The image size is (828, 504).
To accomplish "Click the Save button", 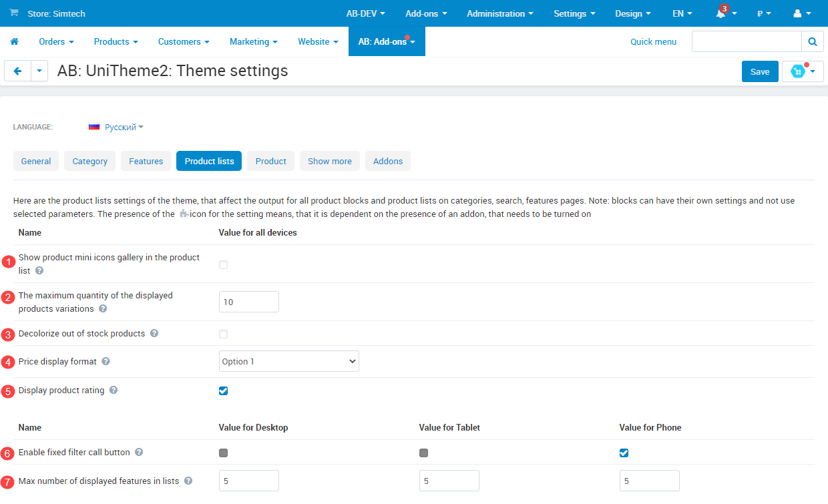I will tap(760, 71).
